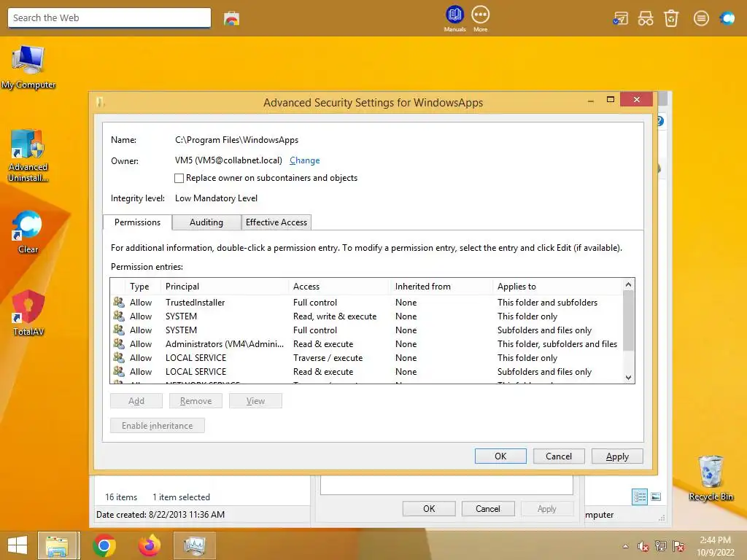
Task: Launch Google Chrome from the taskbar
Action: tap(104, 545)
